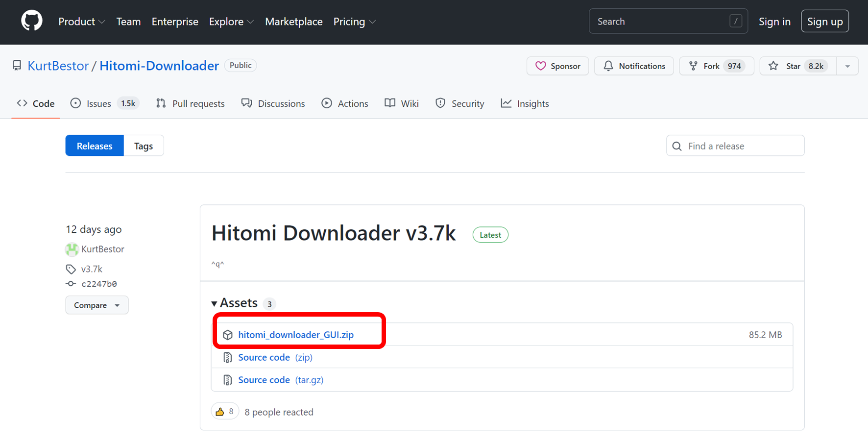The width and height of the screenshot is (868, 445).
Task: Open the Wiki tab
Action: click(402, 103)
